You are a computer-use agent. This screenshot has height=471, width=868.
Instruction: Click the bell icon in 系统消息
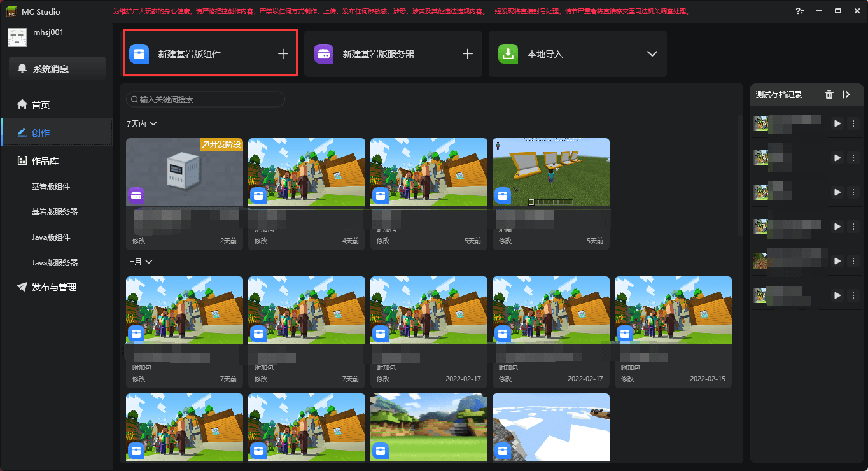coord(23,68)
